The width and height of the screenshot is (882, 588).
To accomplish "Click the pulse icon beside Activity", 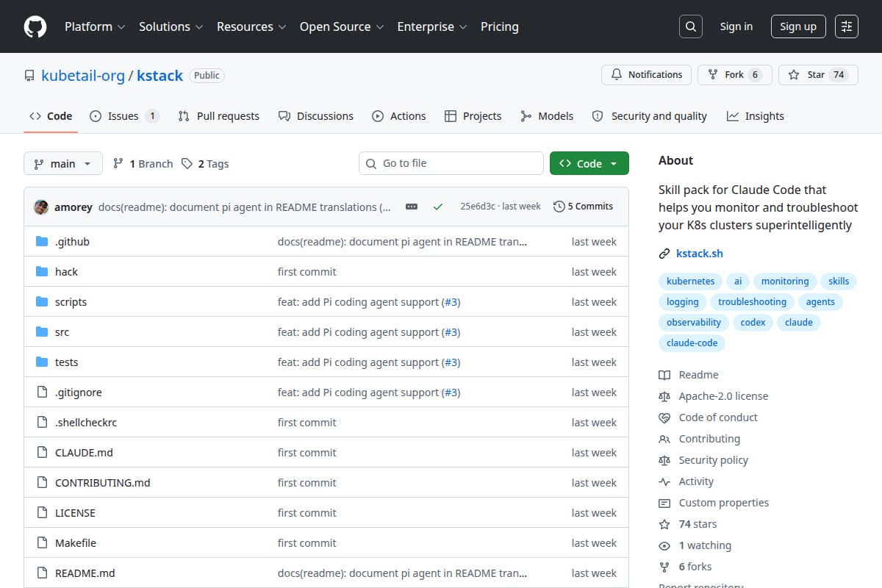I will (664, 482).
